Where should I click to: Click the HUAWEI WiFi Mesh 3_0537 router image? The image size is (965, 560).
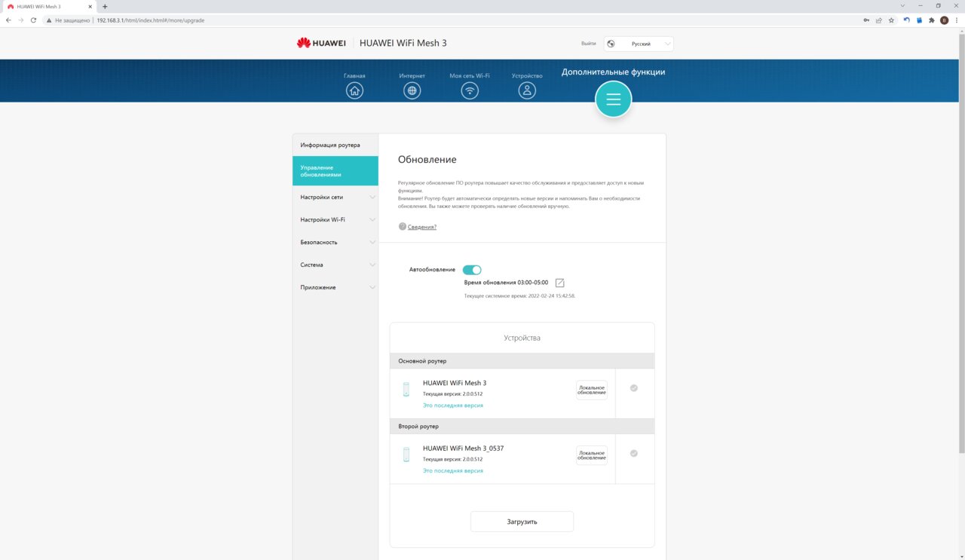[406, 454]
